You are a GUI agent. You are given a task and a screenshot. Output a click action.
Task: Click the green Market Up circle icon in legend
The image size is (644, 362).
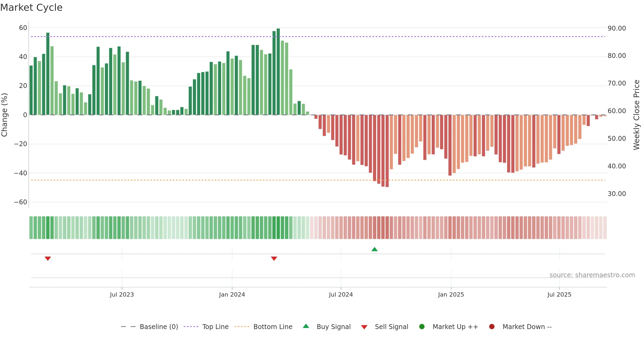[x=422, y=327]
